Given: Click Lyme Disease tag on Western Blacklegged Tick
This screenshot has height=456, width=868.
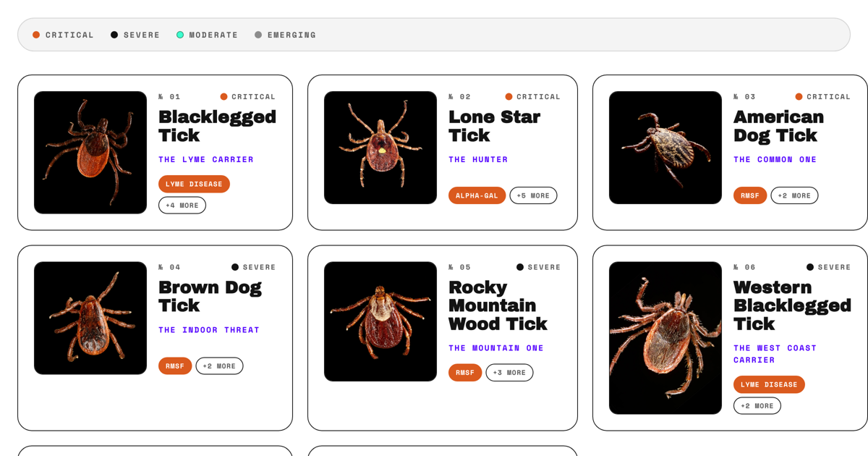Looking at the screenshot, I should pyautogui.click(x=769, y=384).
